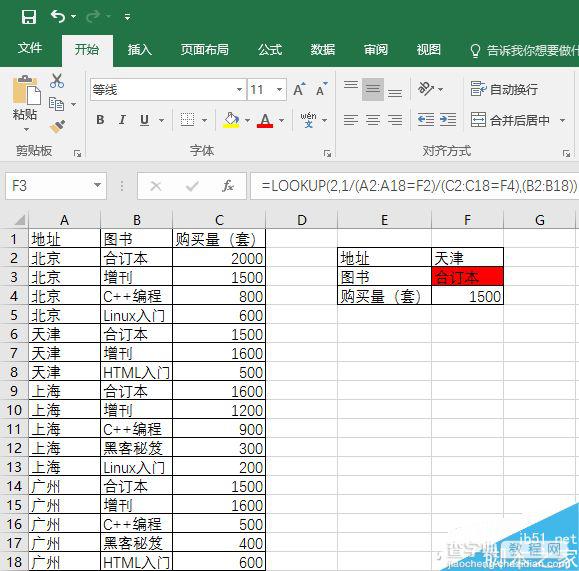Viewport: 579px width, 571px height.
Task: Click Decrease Indent icon
Action: click(x=426, y=120)
